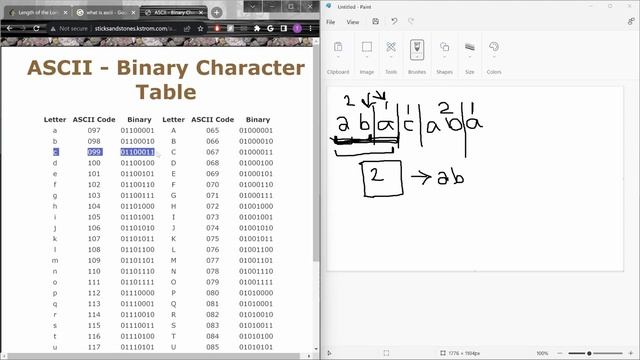
Task: Click the 100% zoom level in Paint
Action: [x=542, y=353]
